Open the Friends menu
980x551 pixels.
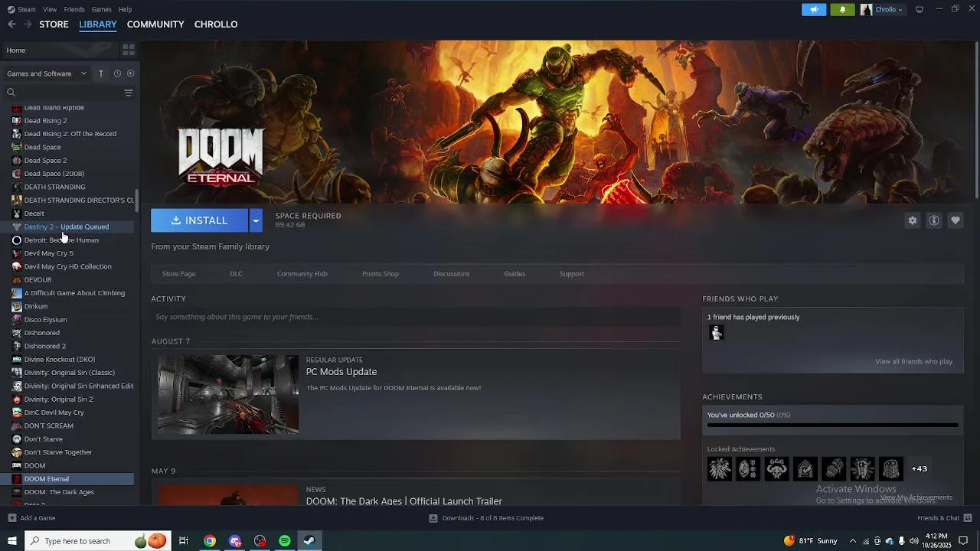(74, 9)
